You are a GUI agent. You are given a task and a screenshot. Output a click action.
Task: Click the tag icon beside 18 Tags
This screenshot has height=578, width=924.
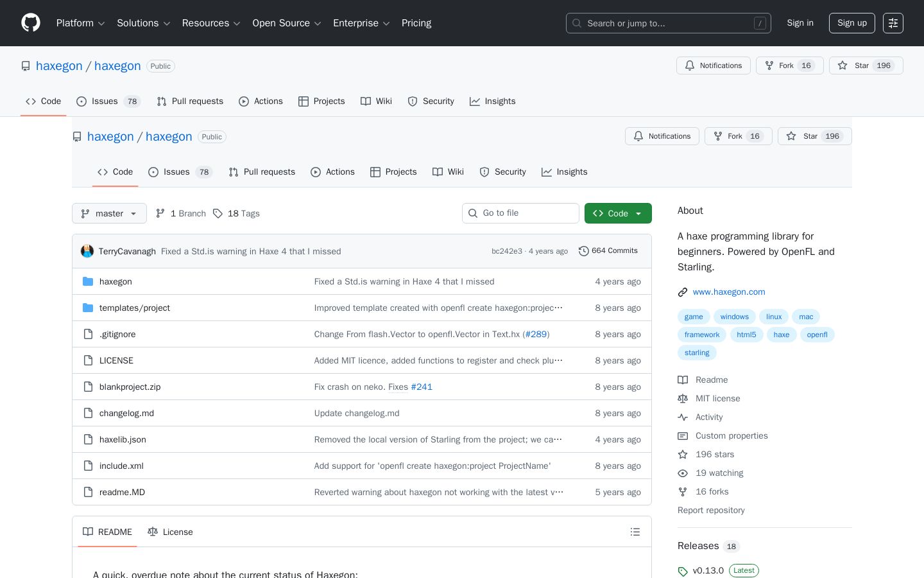click(218, 213)
